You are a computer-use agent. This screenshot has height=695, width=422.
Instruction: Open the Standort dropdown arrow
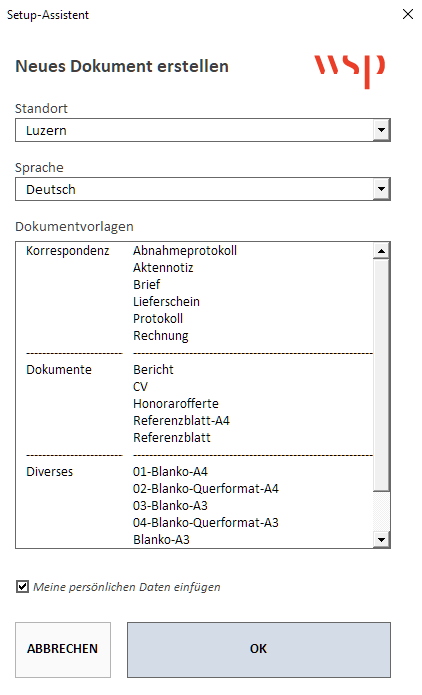(x=381, y=130)
